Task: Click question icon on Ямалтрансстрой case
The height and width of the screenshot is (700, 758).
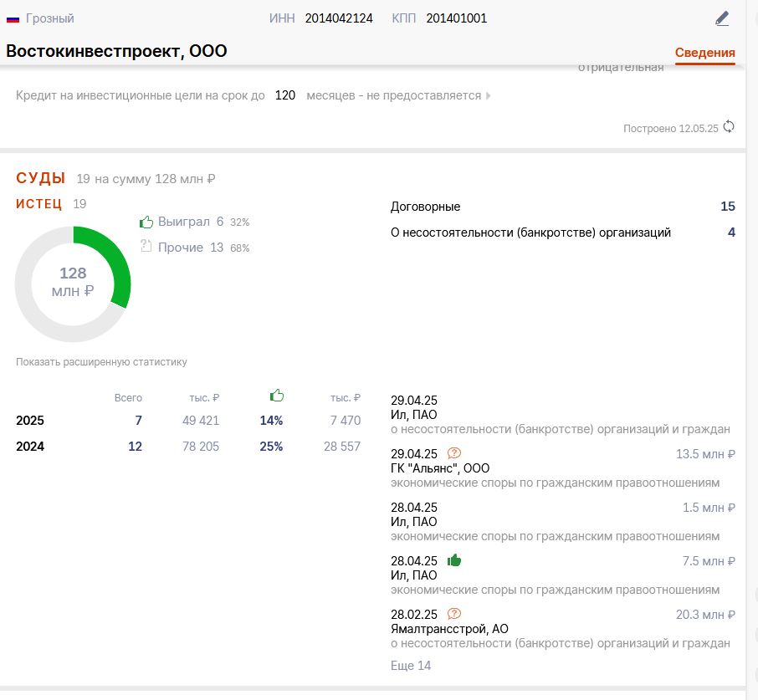Action: [x=454, y=614]
